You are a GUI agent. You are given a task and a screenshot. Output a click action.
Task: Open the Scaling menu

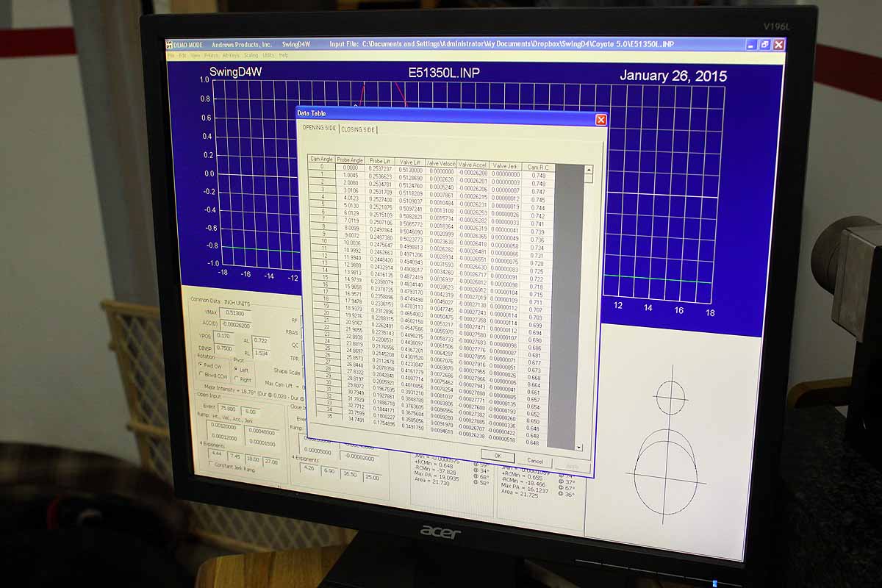[251, 55]
